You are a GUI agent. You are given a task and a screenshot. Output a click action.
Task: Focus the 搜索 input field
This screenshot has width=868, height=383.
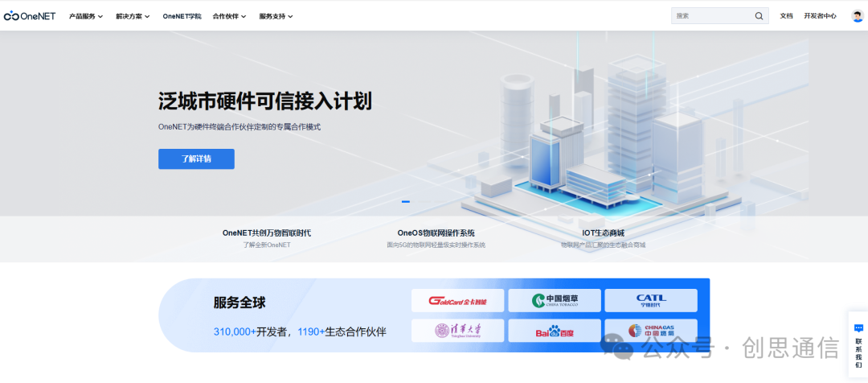point(712,16)
